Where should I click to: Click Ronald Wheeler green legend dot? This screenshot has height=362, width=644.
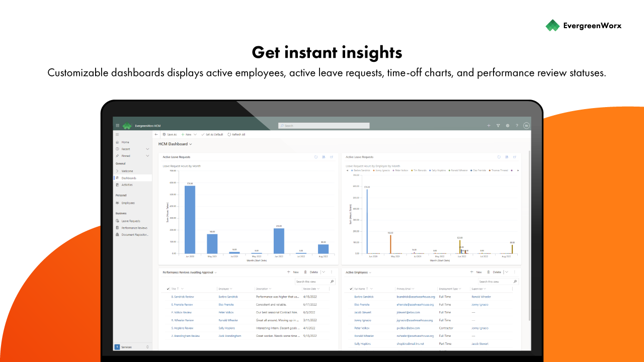[449, 170]
